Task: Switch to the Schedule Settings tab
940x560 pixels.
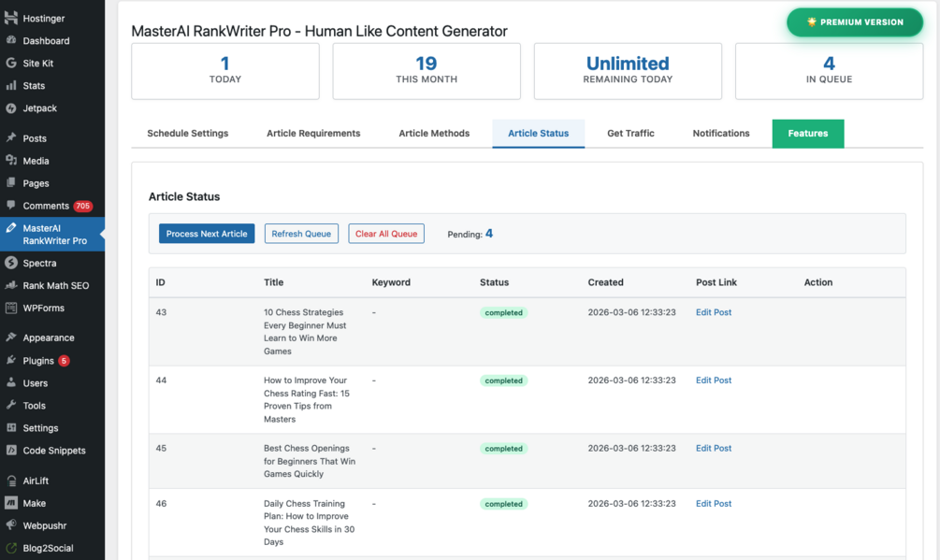Action: click(x=187, y=134)
